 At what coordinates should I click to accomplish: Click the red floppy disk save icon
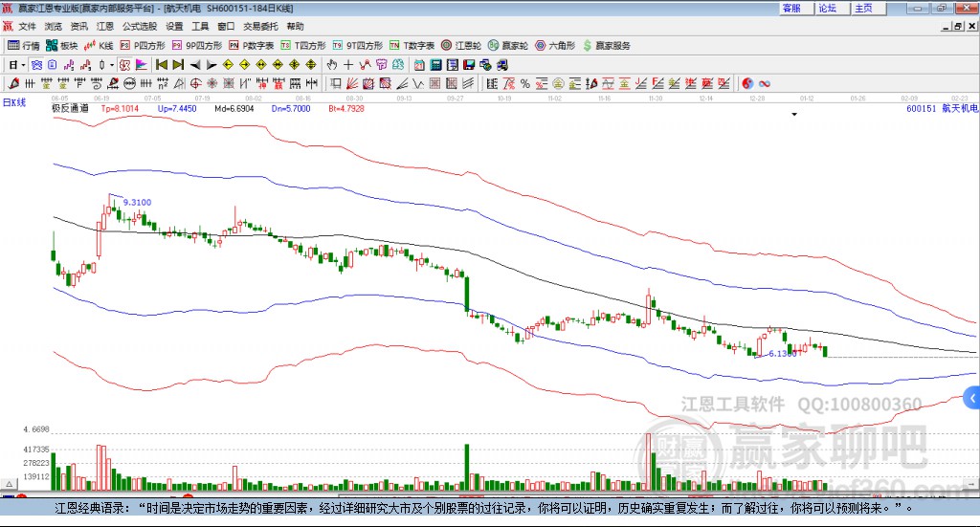469,65
